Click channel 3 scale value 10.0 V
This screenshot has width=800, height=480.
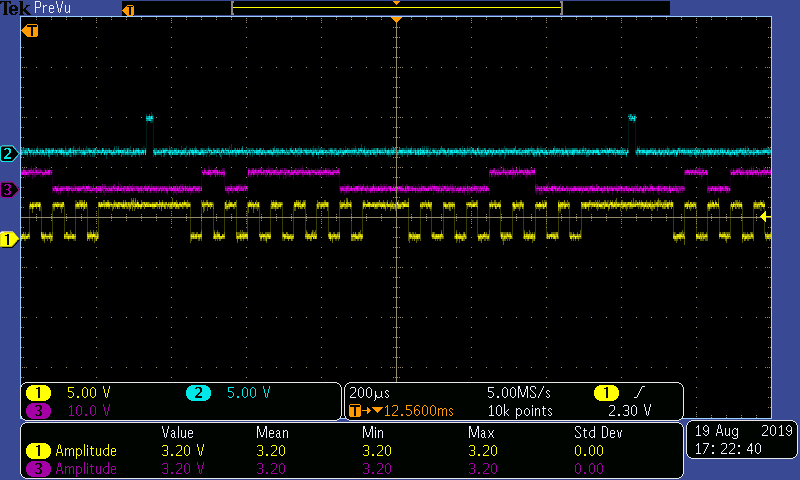pos(89,411)
